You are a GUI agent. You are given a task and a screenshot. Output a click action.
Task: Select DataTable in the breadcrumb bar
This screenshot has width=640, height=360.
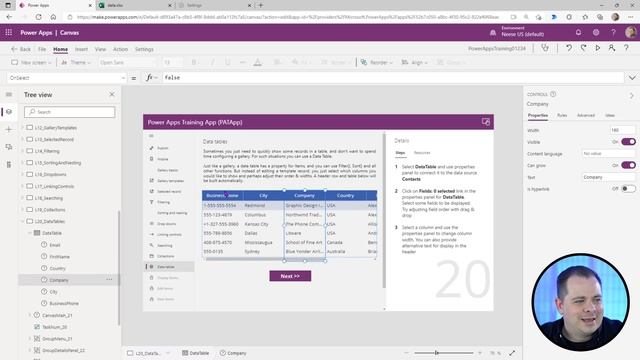click(x=196, y=353)
